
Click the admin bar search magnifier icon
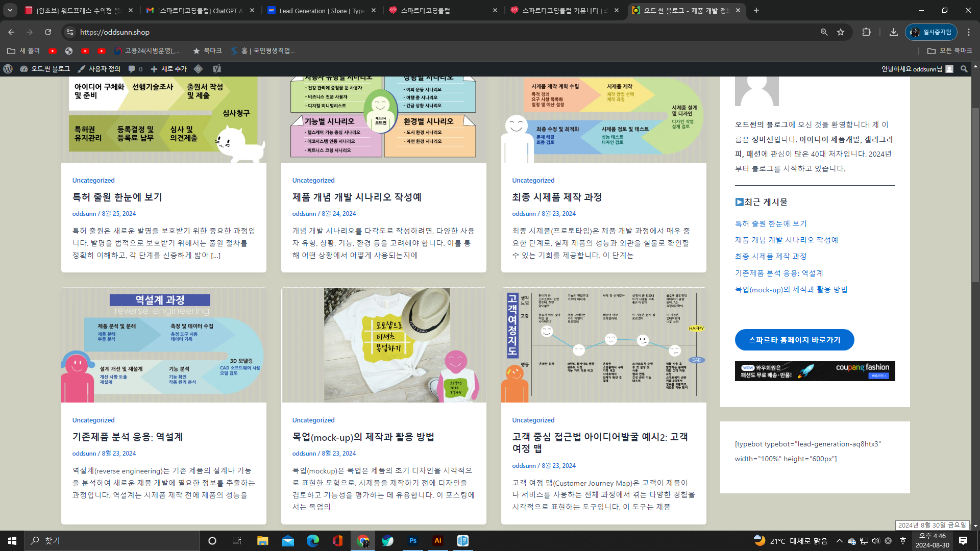[x=964, y=69]
